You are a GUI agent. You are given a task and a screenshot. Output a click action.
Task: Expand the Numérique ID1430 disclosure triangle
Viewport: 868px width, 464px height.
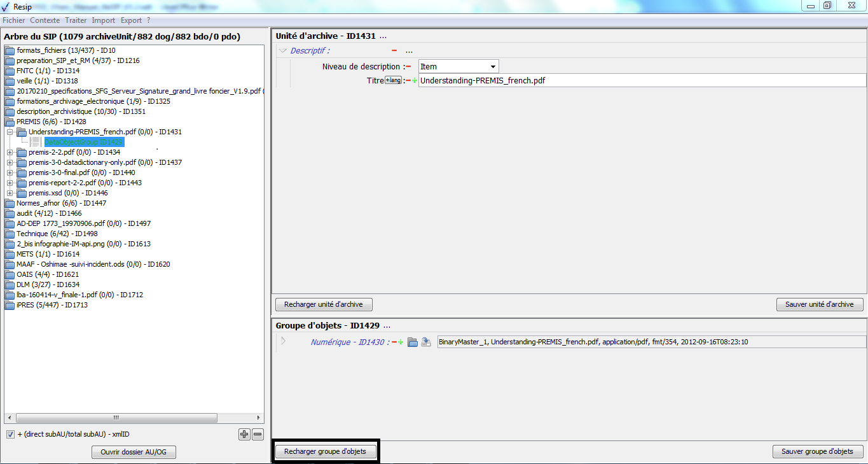pyautogui.click(x=284, y=342)
